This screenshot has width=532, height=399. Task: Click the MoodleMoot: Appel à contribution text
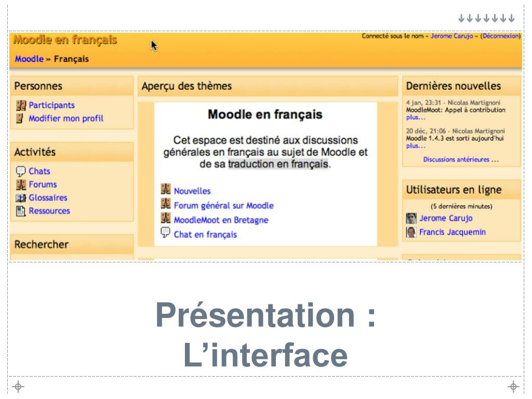tap(455, 110)
